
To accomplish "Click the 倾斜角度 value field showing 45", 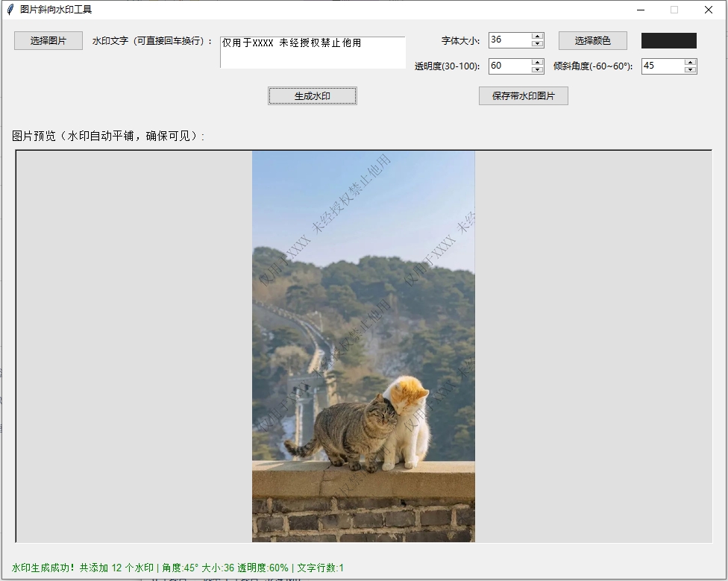I will coord(662,66).
